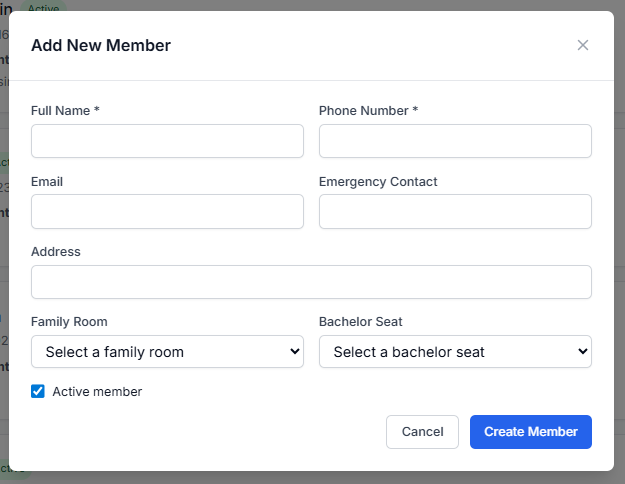Click the 'Bachelor Seat' label

tap(360, 322)
